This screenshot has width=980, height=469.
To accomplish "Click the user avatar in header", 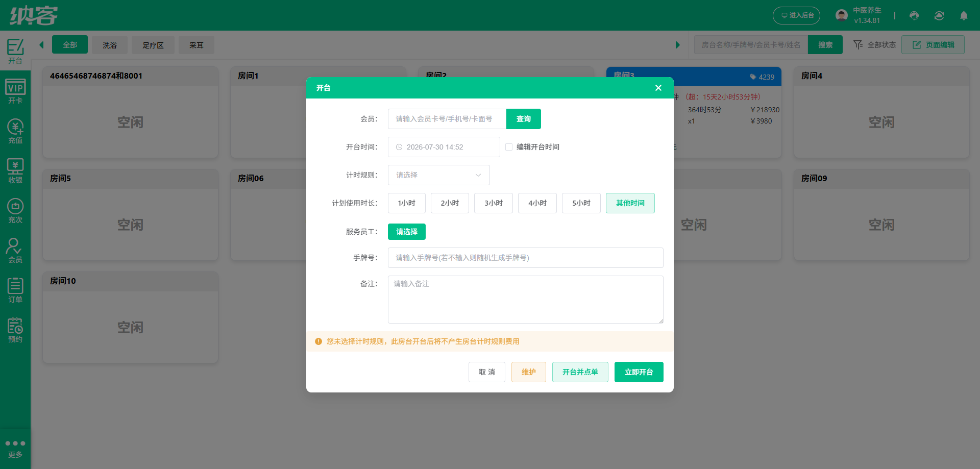I will [842, 15].
